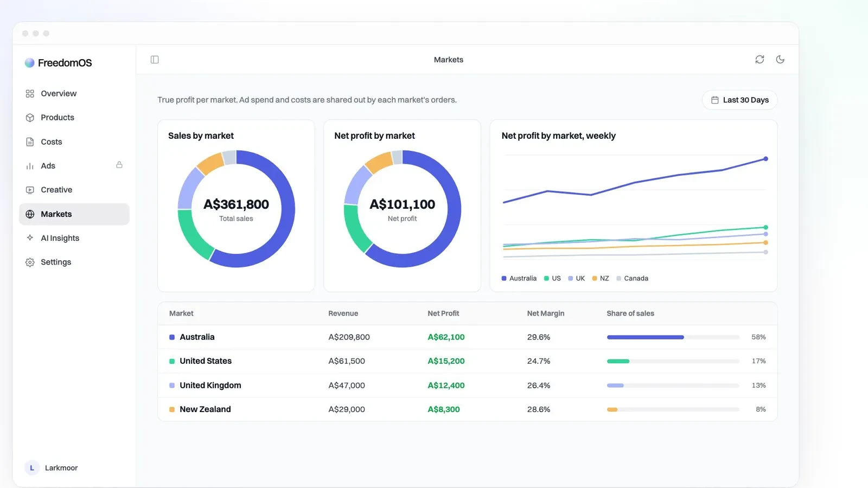Toggle Australia in the chart legend
868x488 pixels.
click(519, 278)
